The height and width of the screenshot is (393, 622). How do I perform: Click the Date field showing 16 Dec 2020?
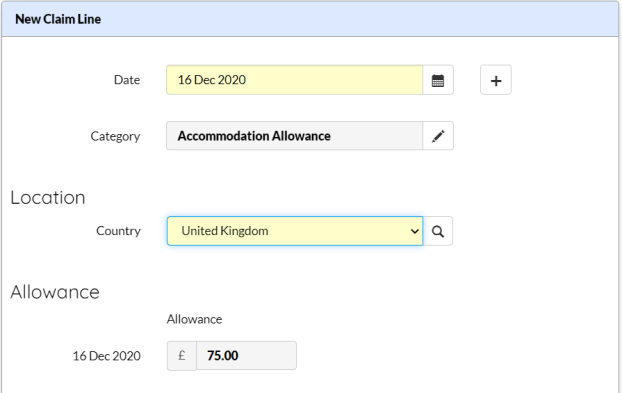pos(295,80)
